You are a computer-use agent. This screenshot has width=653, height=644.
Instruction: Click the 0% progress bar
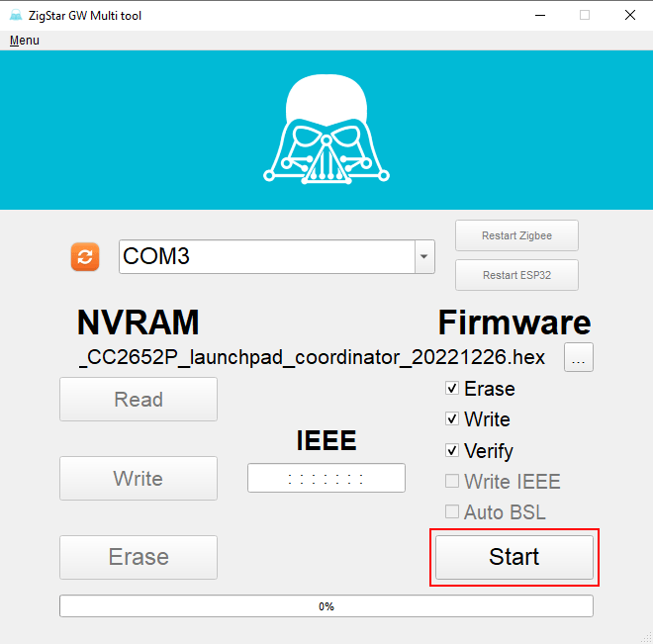click(326, 606)
